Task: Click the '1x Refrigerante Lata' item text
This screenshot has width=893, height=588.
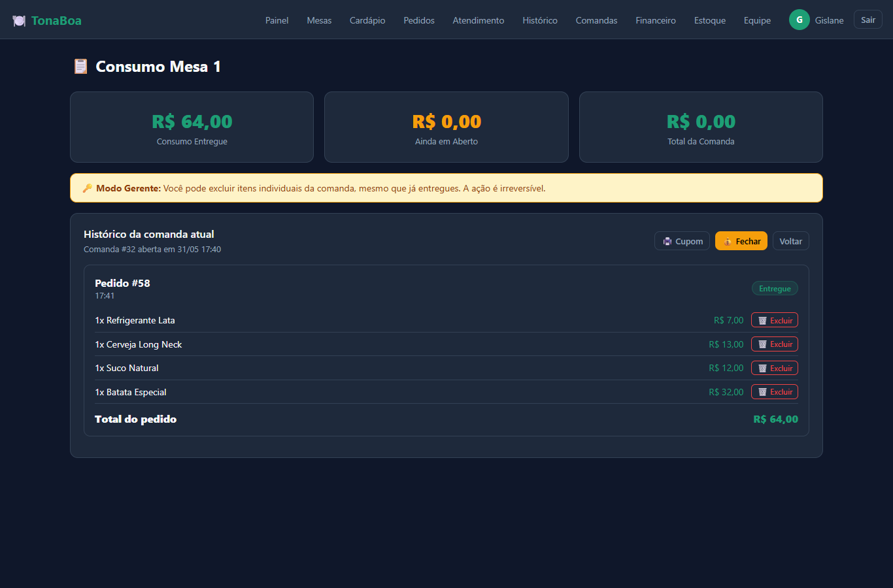Action: [135, 320]
